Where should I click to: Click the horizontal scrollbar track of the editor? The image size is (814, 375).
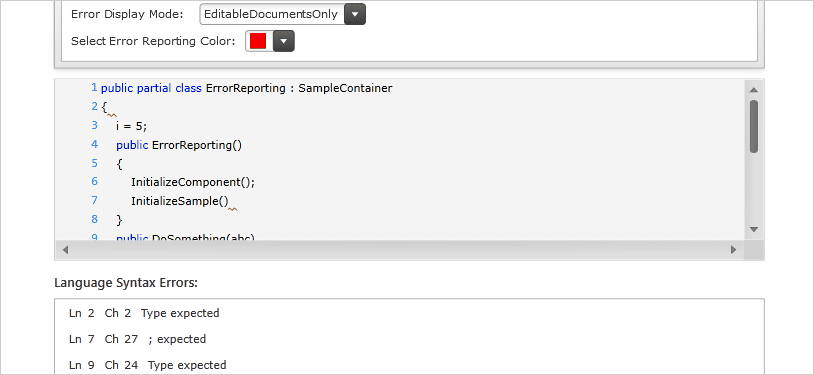point(399,250)
